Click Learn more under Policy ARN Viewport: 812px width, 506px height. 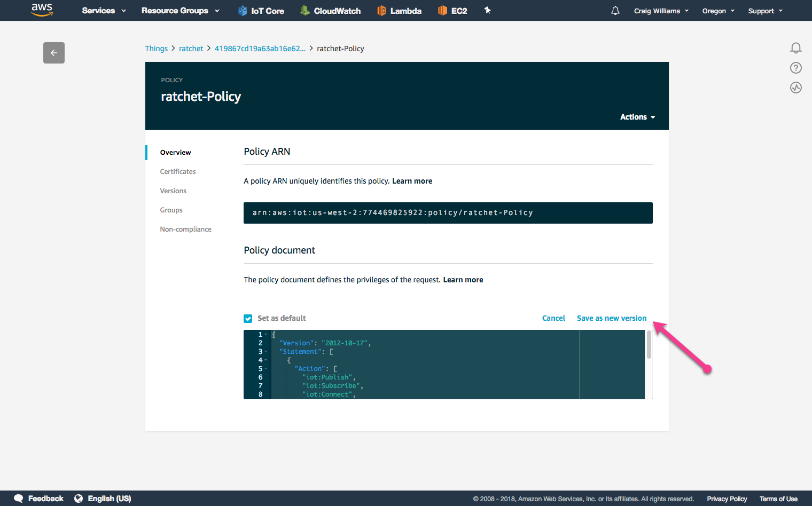[412, 181]
